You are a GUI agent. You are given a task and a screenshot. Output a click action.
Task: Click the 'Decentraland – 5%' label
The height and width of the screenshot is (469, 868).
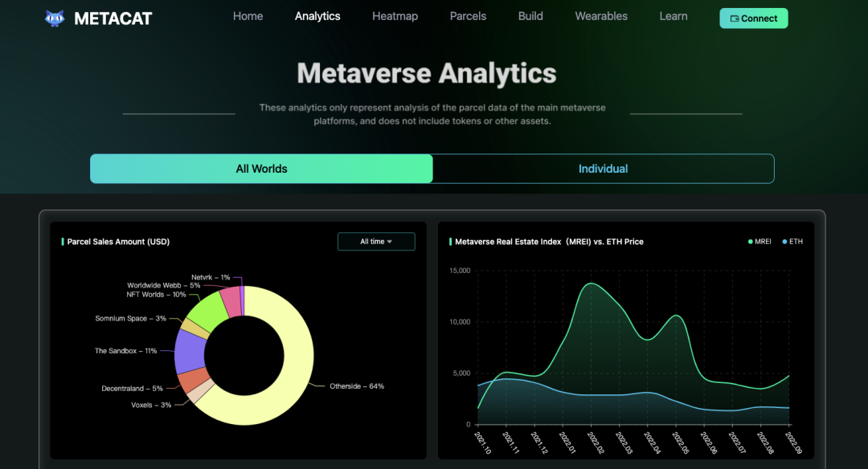[133, 389]
